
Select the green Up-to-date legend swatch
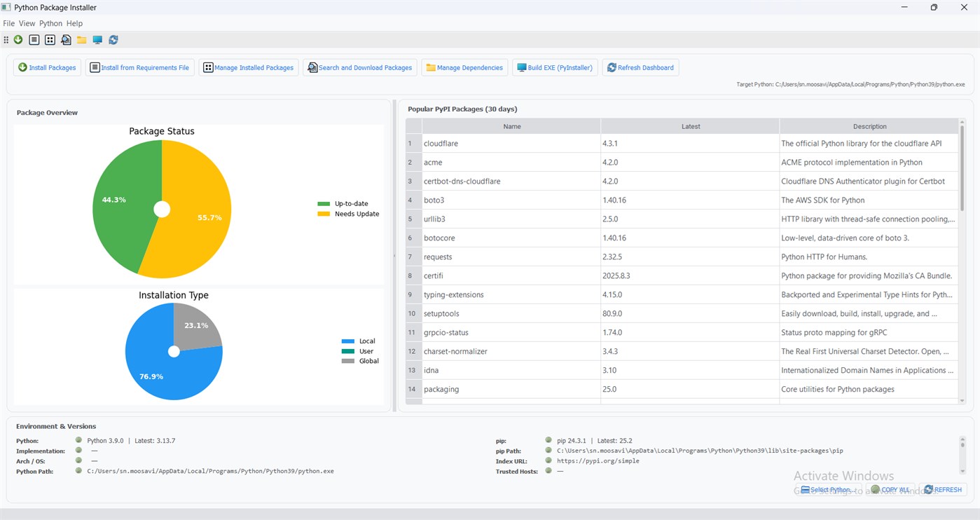pyautogui.click(x=323, y=204)
